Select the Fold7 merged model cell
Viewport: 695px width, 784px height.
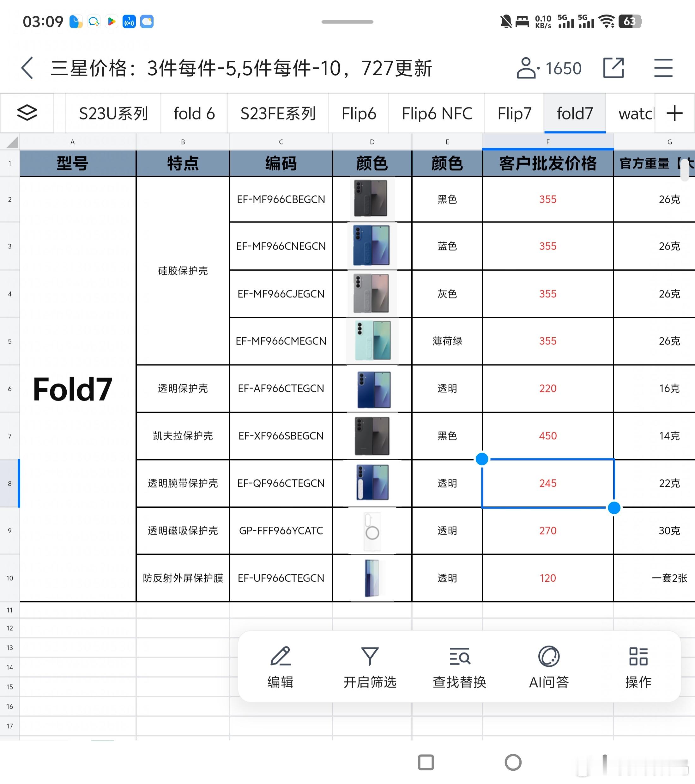[x=78, y=389]
